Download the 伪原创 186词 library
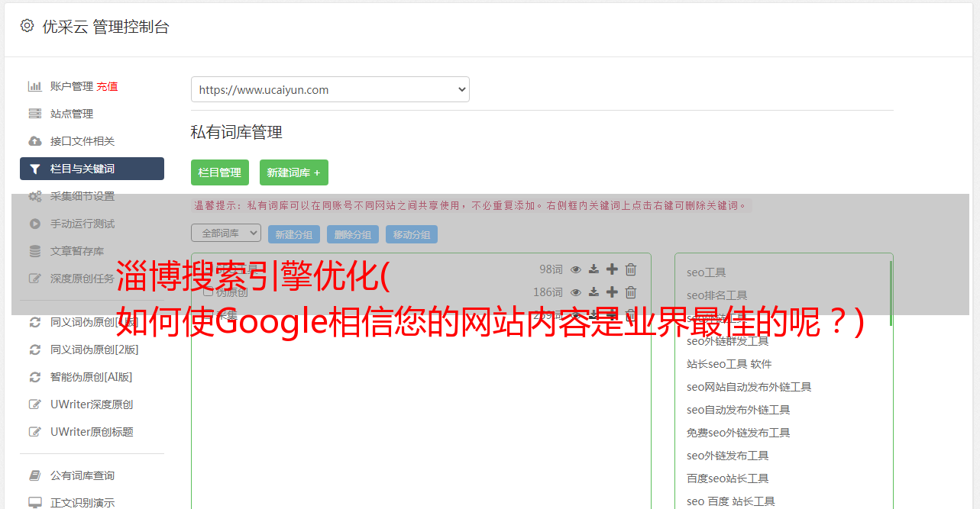The width and height of the screenshot is (980, 509). (x=593, y=292)
